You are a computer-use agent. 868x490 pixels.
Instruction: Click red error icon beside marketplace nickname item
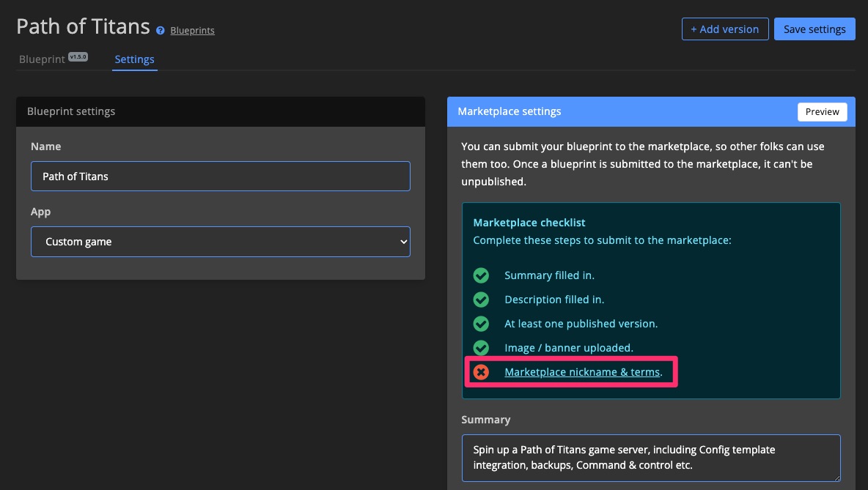[481, 372]
